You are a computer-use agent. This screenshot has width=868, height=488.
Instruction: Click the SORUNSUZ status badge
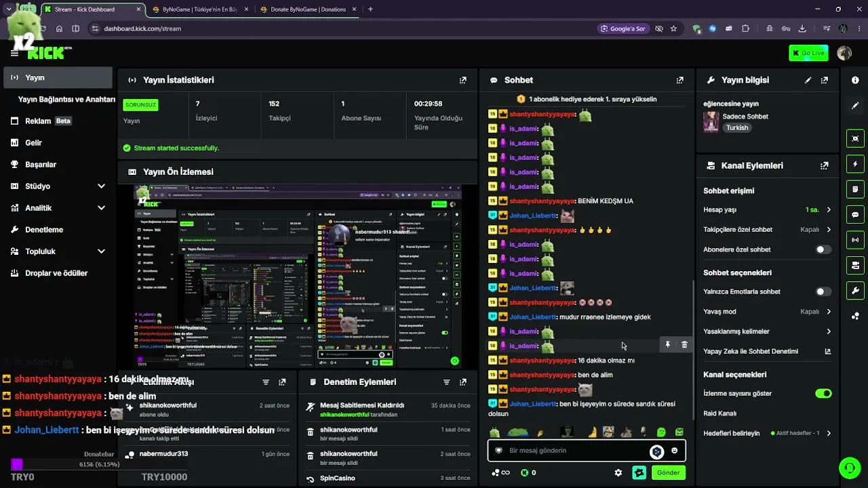point(140,105)
